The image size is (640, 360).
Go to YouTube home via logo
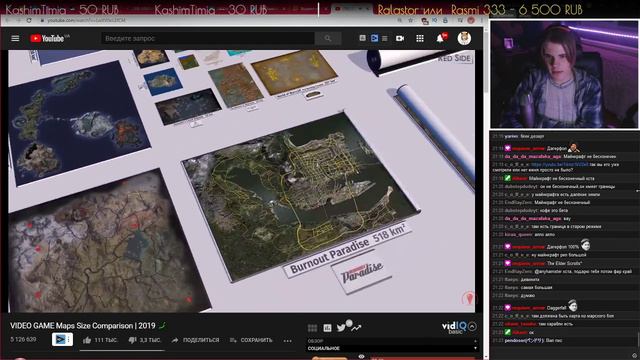(47, 38)
